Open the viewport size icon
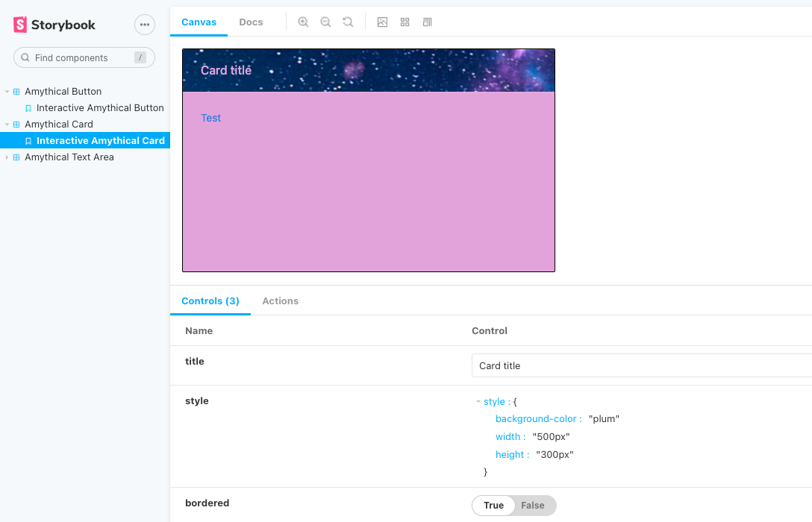Image resolution: width=812 pixels, height=522 pixels. pyautogui.click(x=427, y=22)
